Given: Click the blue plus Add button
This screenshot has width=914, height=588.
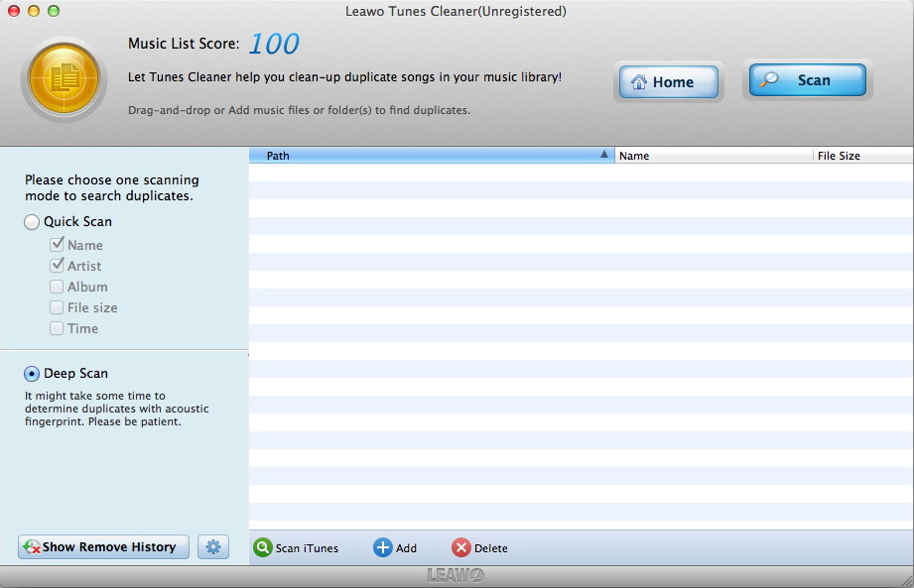Looking at the screenshot, I should 395,547.
